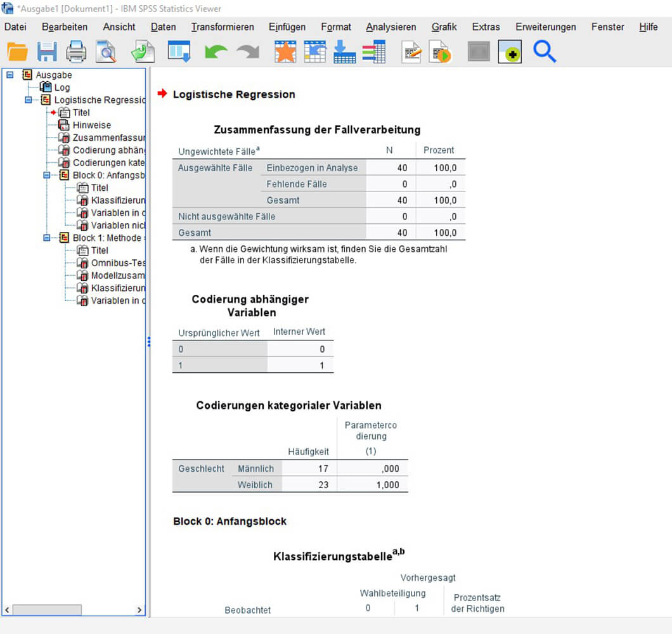
Task: Redo using the gray arrow icon
Action: [247, 51]
